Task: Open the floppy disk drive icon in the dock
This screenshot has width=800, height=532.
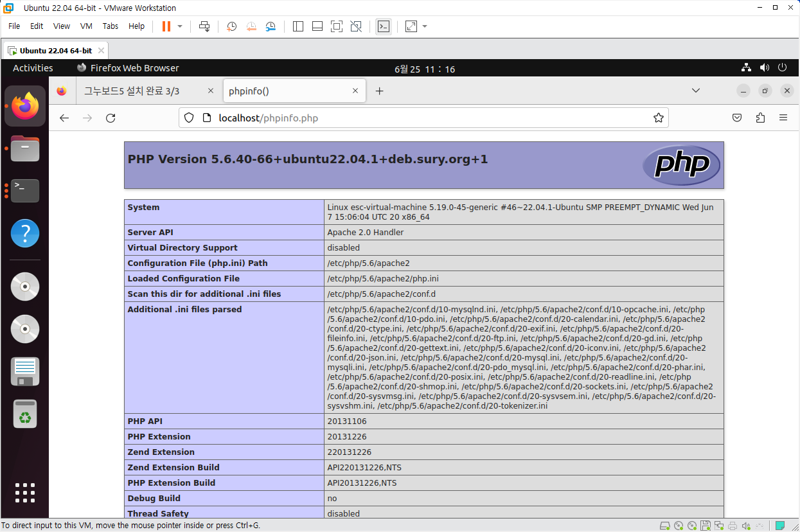Action: point(25,371)
